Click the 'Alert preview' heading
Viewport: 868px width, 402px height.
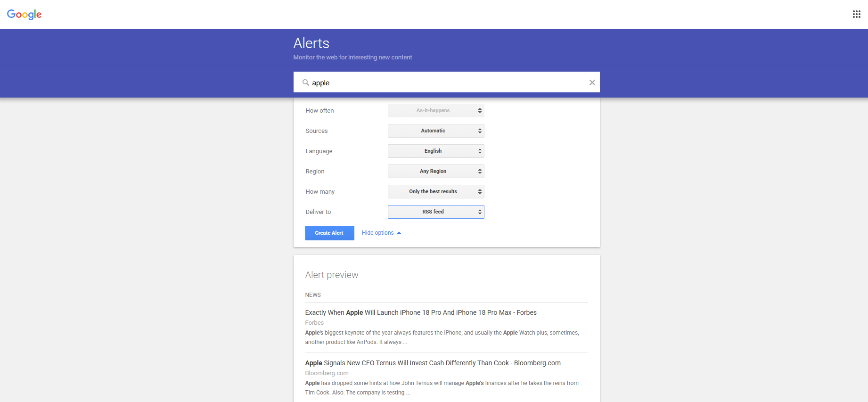[x=331, y=275]
